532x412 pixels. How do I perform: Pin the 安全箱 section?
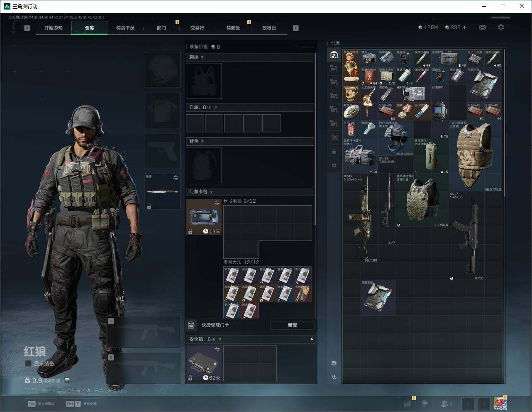(x=312, y=339)
